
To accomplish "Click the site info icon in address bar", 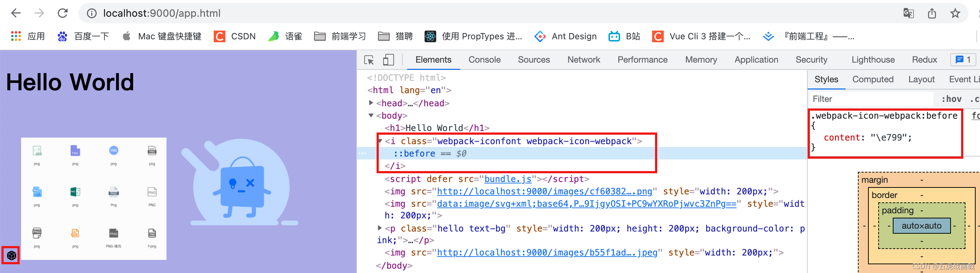I will click(x=91, y=14).
